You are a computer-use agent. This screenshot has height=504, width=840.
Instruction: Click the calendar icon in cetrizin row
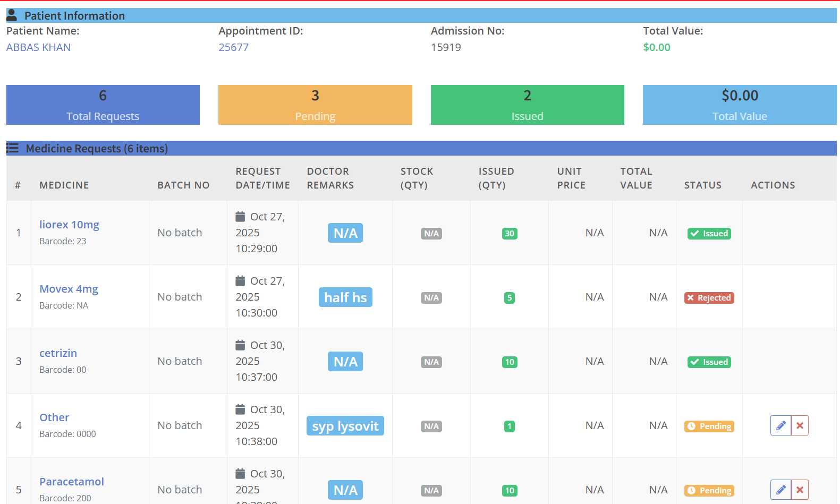240,345
